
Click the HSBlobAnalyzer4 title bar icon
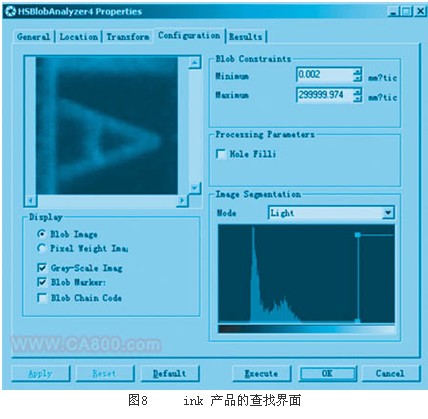10,12
